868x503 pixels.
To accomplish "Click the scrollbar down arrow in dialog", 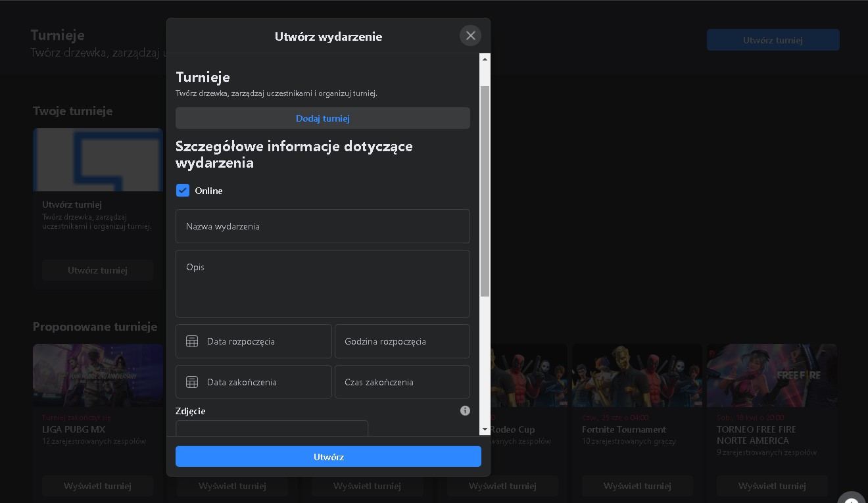I will point(485,429).
